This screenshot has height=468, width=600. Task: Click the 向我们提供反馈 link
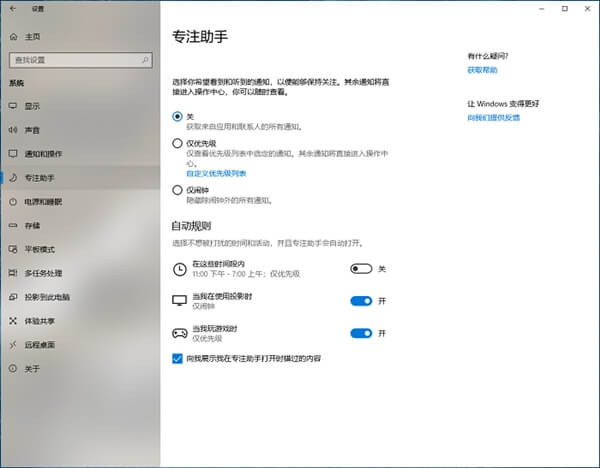[x=493, y=118]
